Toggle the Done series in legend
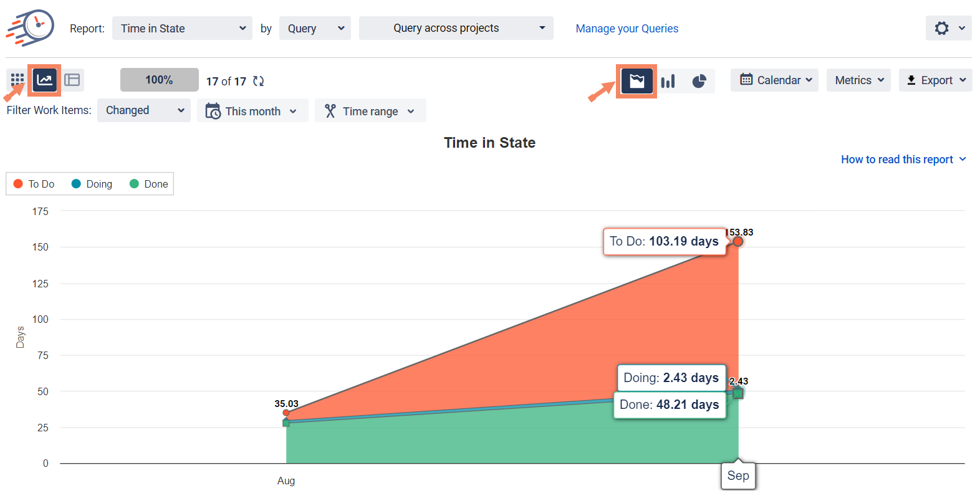This screenshot has height=498, width=980. pyautogui.click(x=149, y=184)
